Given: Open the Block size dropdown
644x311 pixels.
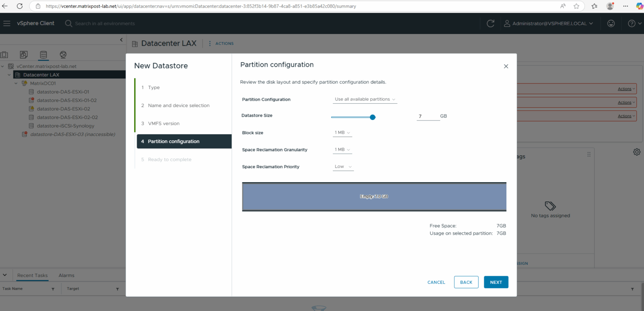Looking at the screenshot, I should tap(342, 132).
